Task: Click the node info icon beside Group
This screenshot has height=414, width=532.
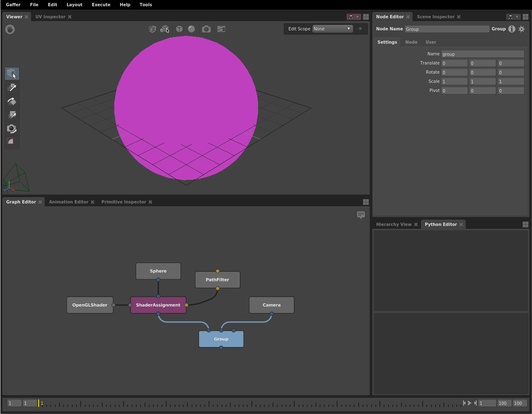Action: tap(512, 29)
